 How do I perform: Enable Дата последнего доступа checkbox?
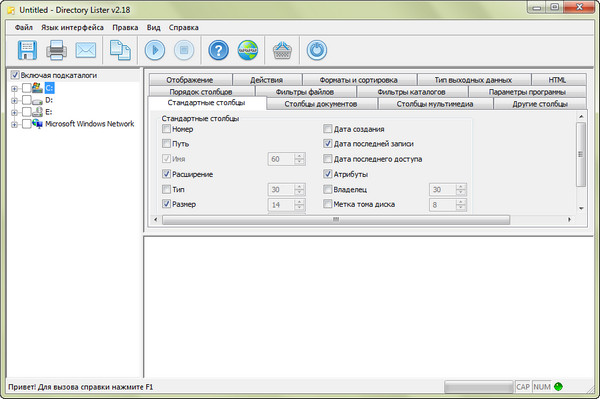coord(328,158)
